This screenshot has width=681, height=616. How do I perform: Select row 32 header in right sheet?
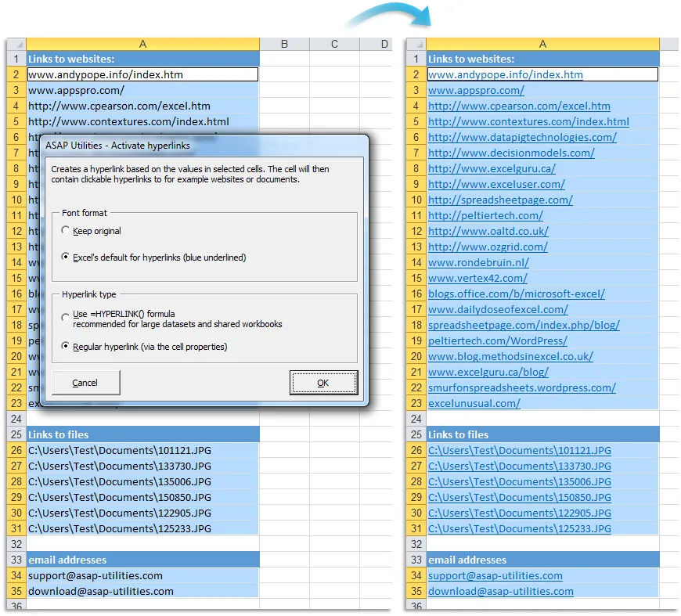click(x=416, y=544)
